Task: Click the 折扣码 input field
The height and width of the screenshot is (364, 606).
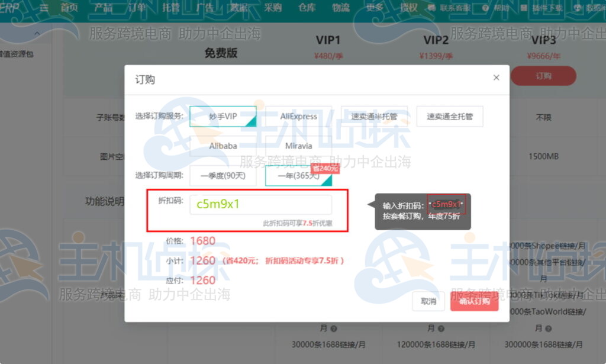Action: (261, 204)
